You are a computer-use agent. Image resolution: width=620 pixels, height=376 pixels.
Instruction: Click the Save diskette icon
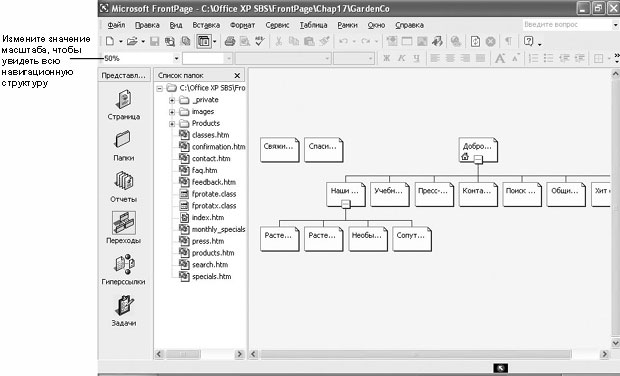pos(155,41)
